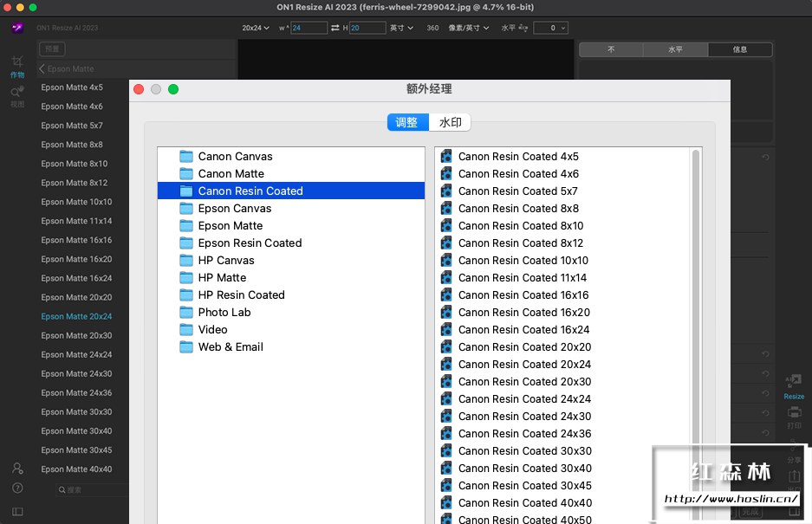Select the crop tool in left sidebar

coord(17,61)
